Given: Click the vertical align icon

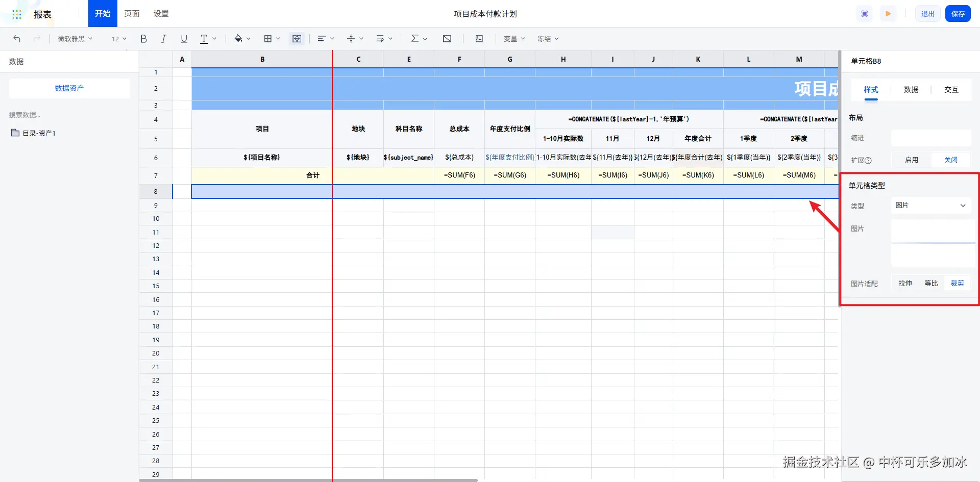Looking at the screenshot, I should (x=351, y=39).
